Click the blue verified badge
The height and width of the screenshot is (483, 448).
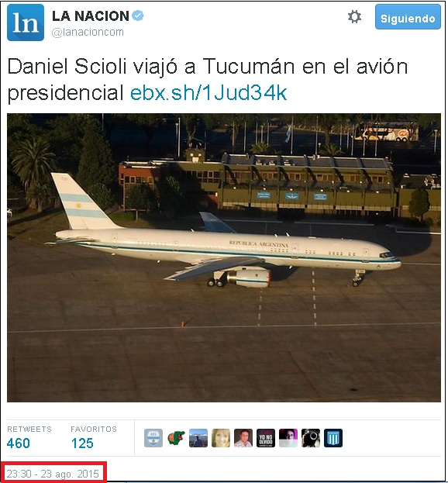coord(138,16)
